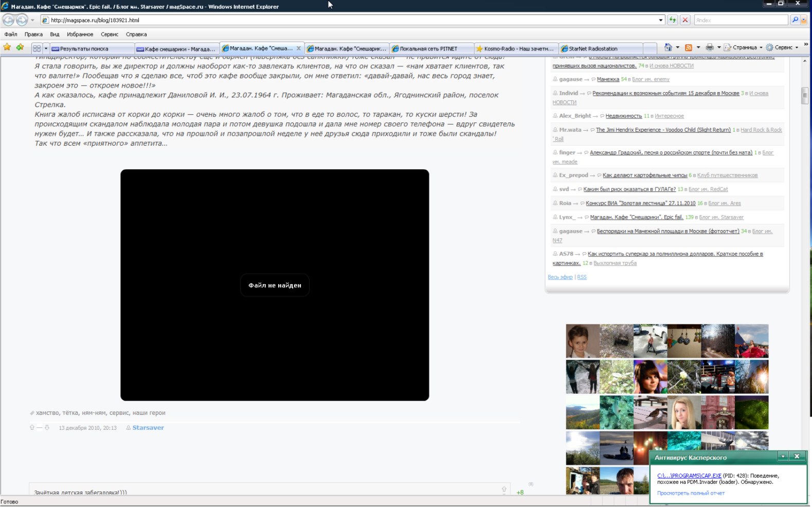Open the Избранное menu
Image resolution: width=812 pixels, height=507 pixels.
(80, 34)
